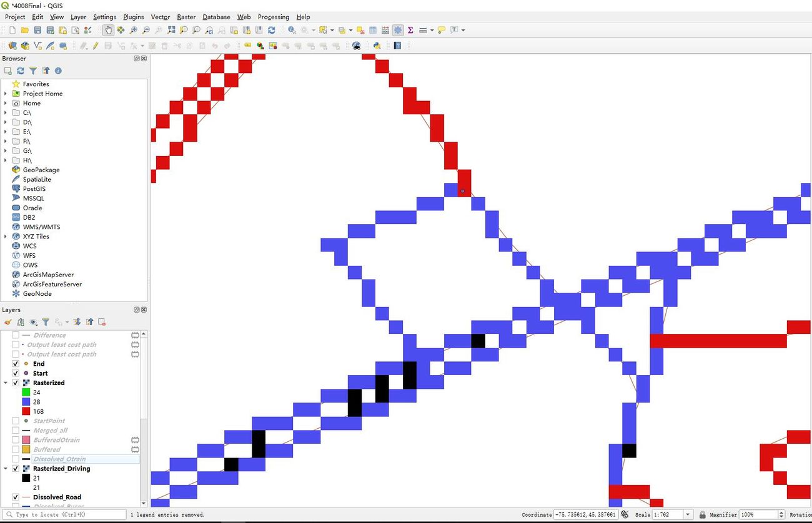Enable the Dissolved_Otrain layer checkbox
812x523 pixels.
(x=16, y=459)
